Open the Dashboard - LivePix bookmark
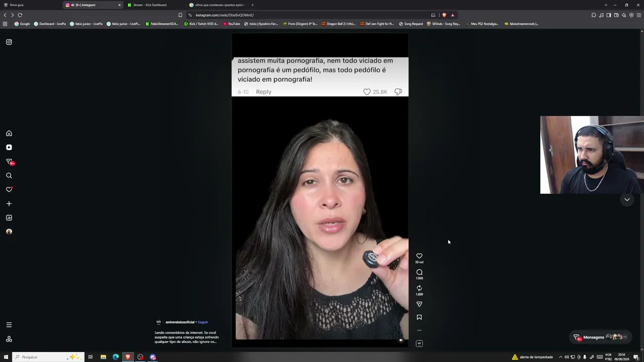The width and height of the screenshot is (644, 362). [50, 24]
